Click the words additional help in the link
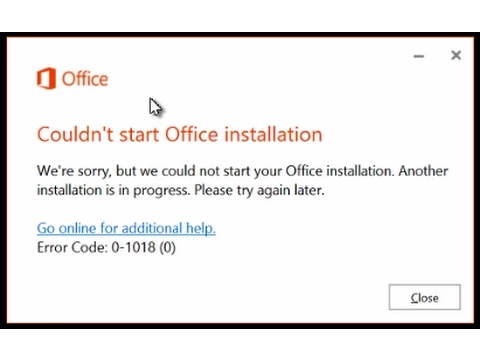480x360 pixels. pyautogui.click(x=169, y=228)
